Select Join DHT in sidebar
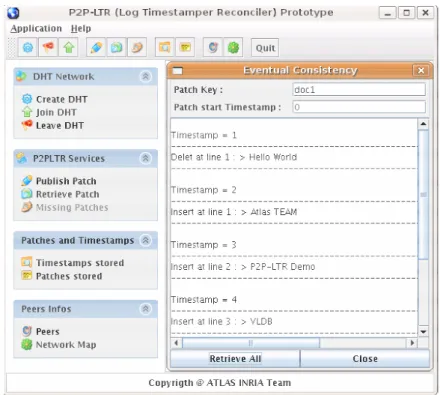This screenshot has height=395, width=440. point(49,112)
